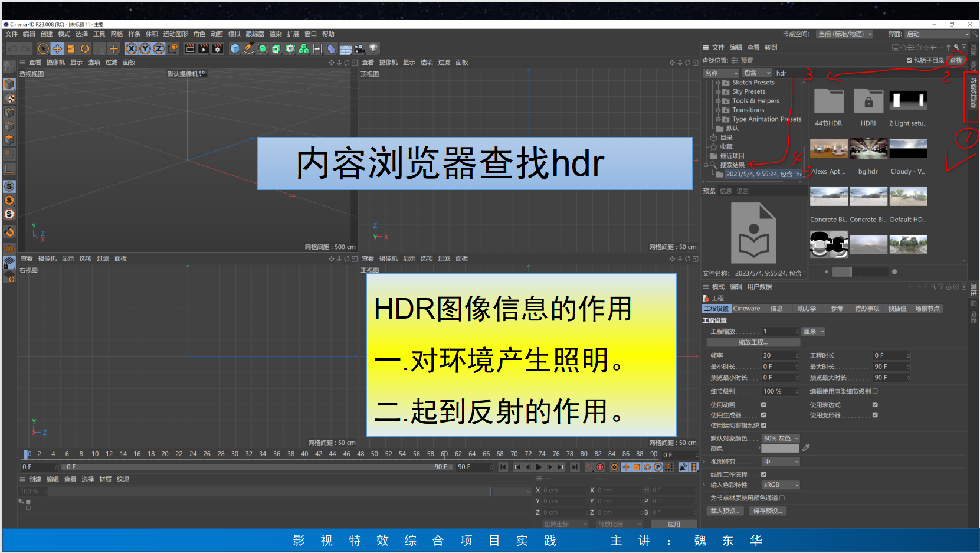The width and height of the screenshot is (980, 553).
Task: Switch to the 动力学 tab
Action: [807, 309]
